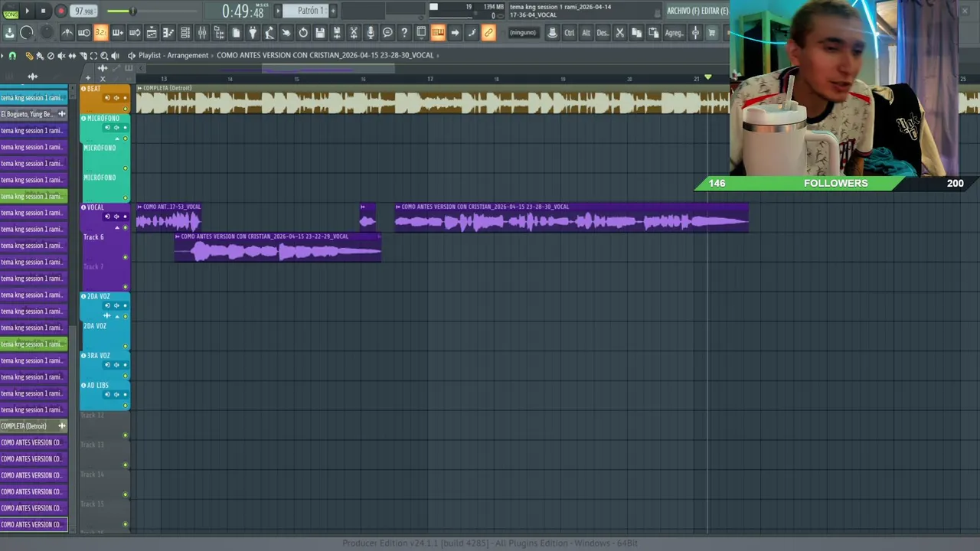Click the 0:49:48 time display
Image resolution: width=980 pixels, height=551 pixels.
[x=243, y=11]
